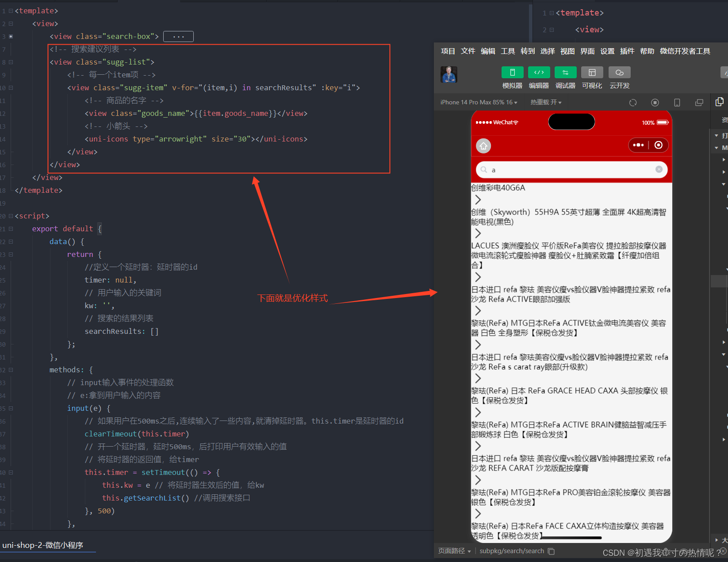This screenshot has height=562, width=728.
Task: Collapse the setTimeout fold on line 40
Action: tap(11, 472)
